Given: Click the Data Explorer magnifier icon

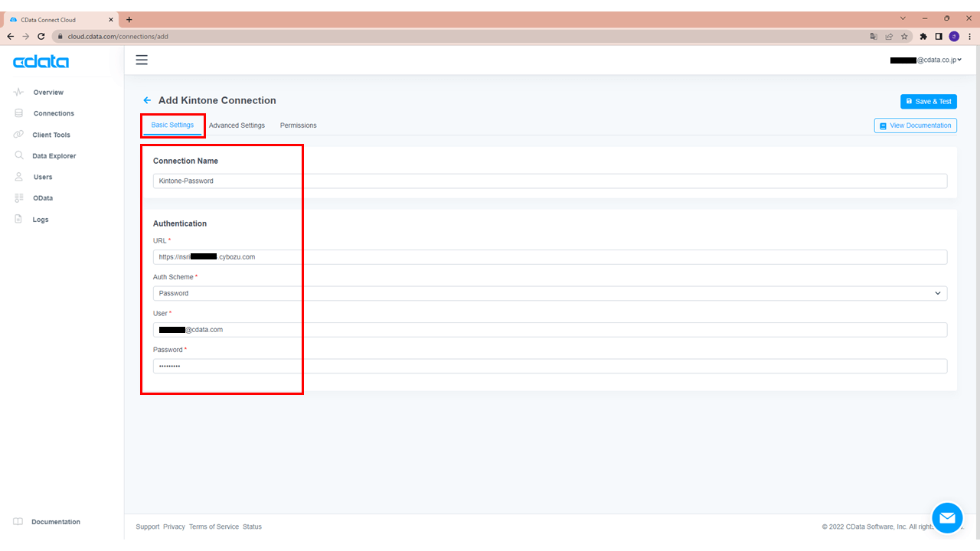Looking at the screenshot, I should [18, 155].
